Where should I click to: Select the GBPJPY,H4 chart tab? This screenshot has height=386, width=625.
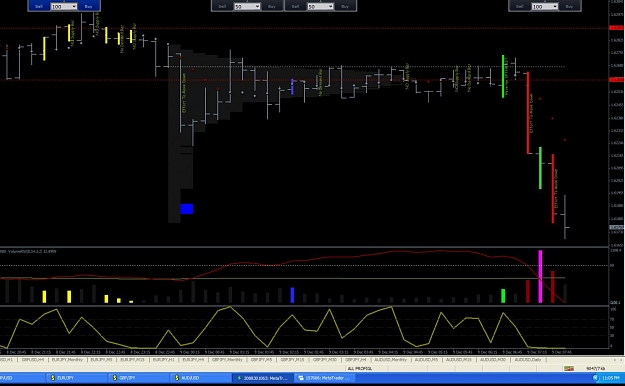356,359
